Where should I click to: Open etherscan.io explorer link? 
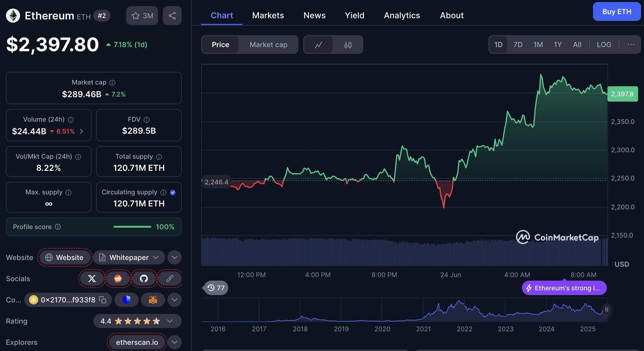(x=137, y=342)
